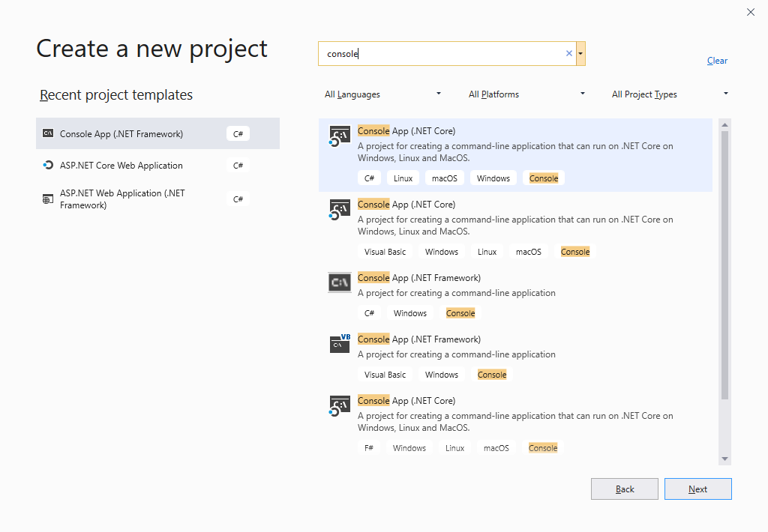Select the Visual Basic Console App (.NET Framework) title
The width and height of the screenshot is (768, 532).
(419, 339)
